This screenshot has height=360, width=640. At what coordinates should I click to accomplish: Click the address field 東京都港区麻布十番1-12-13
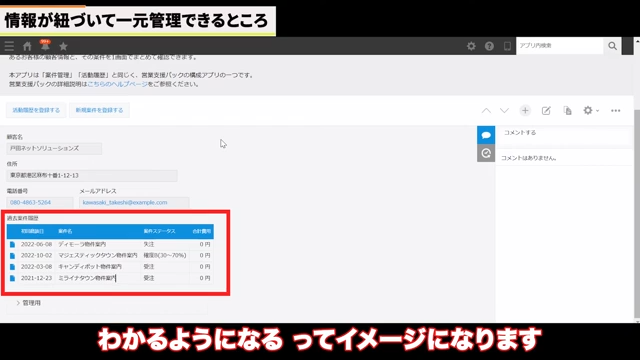click(x=92, y=176)
